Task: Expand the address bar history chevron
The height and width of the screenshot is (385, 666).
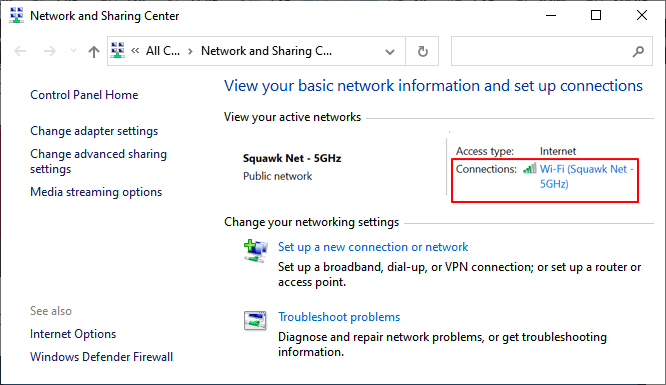Action: pos(389,52)
